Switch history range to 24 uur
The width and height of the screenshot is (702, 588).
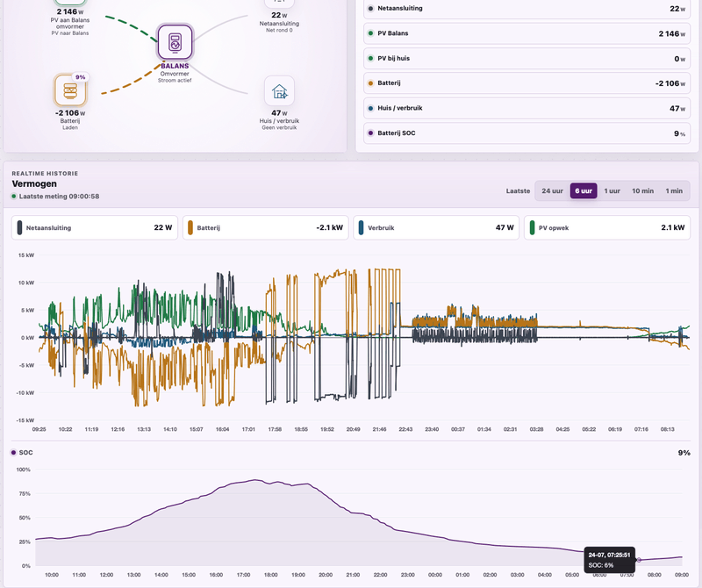pyautogui.click(x=552, y=190)
